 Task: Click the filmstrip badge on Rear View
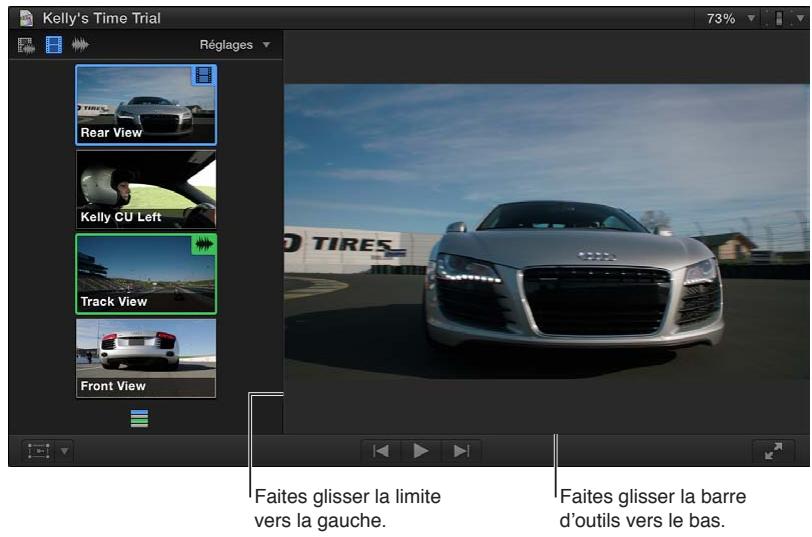point(204,76)
